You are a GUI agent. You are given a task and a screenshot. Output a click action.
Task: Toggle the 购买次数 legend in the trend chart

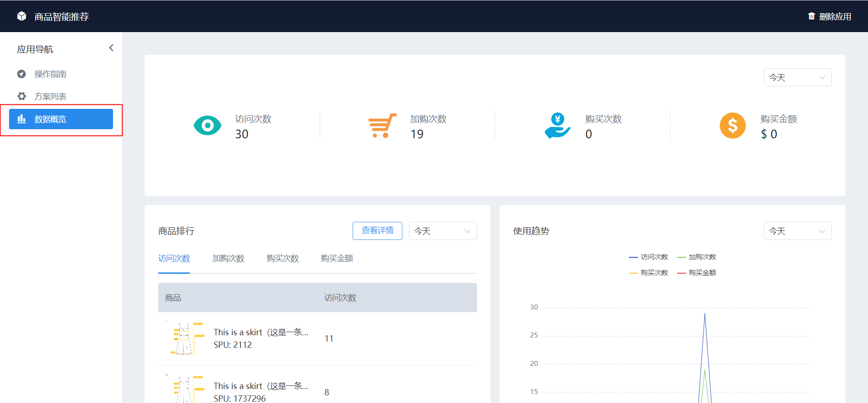[648, 273]
